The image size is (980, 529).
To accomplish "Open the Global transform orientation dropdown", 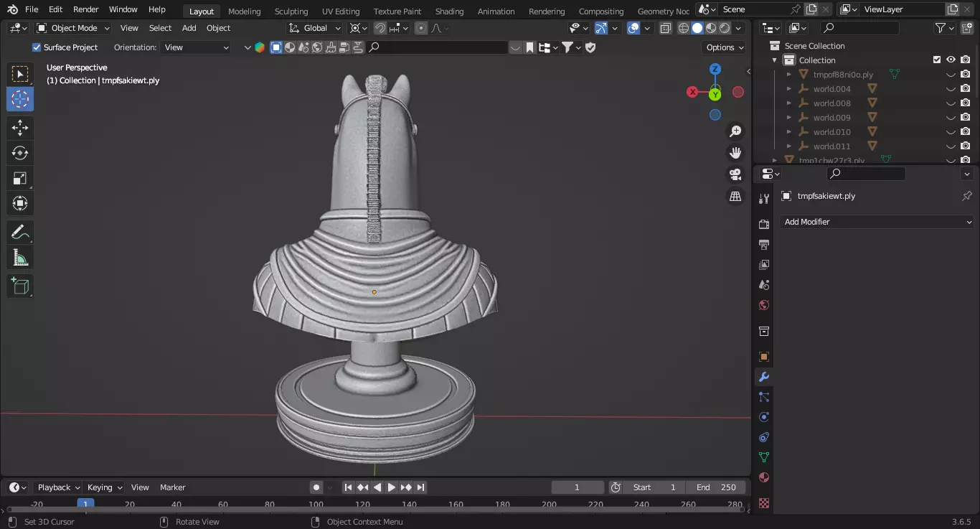I will 315,28.
